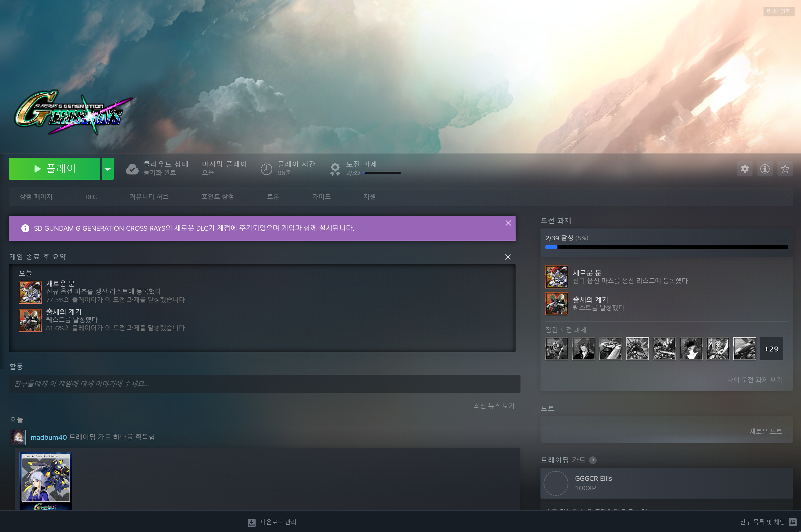Open the 포인트 상점 tab
Screen dimensions: 801x532
coord(218,196)
